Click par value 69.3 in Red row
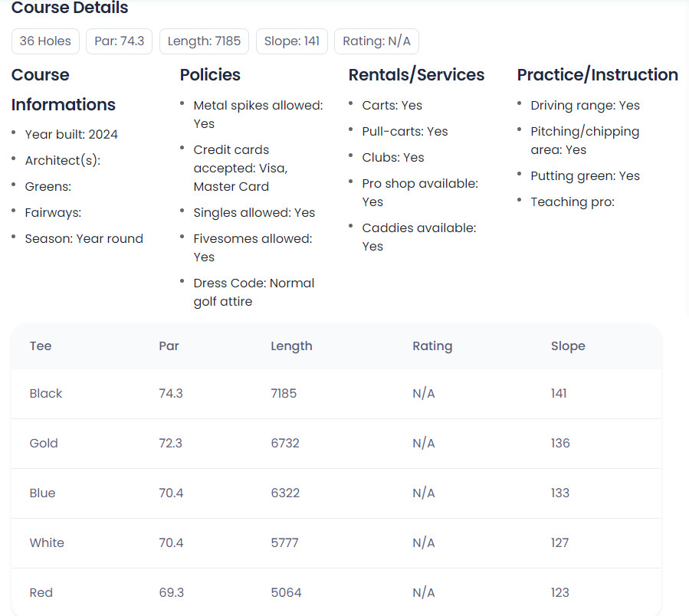Screen dimensions: 689x616 (172, 593)
